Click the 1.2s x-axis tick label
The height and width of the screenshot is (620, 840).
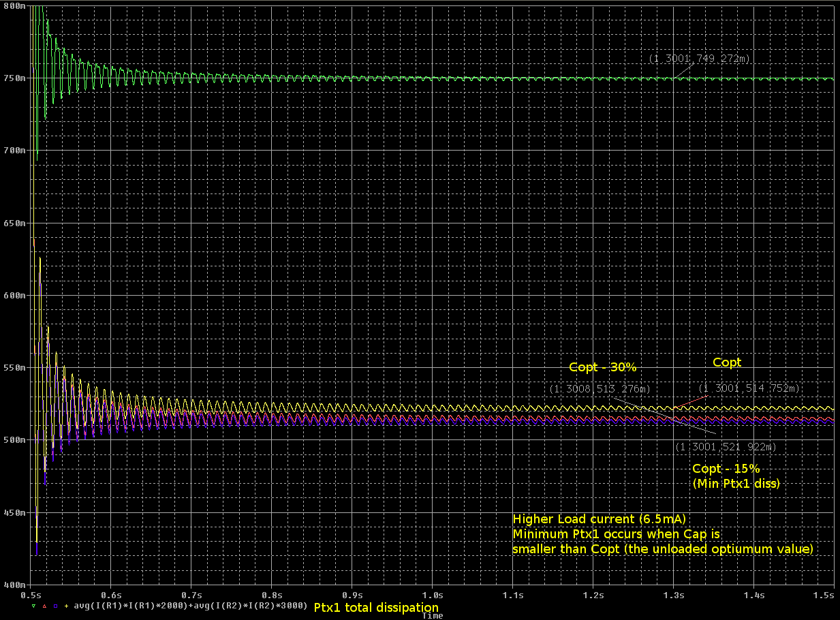point(593,595)
